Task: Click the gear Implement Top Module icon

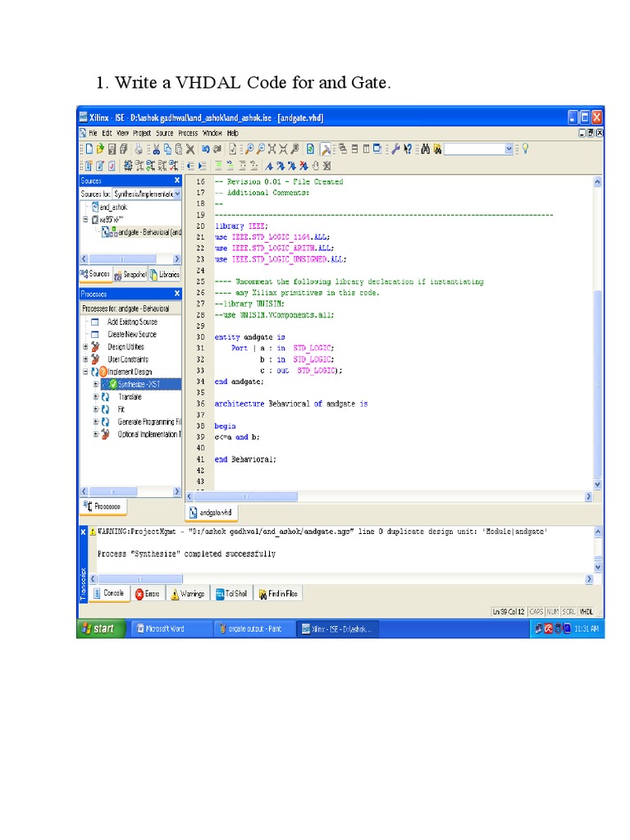Action: click(x=128, y=166)
